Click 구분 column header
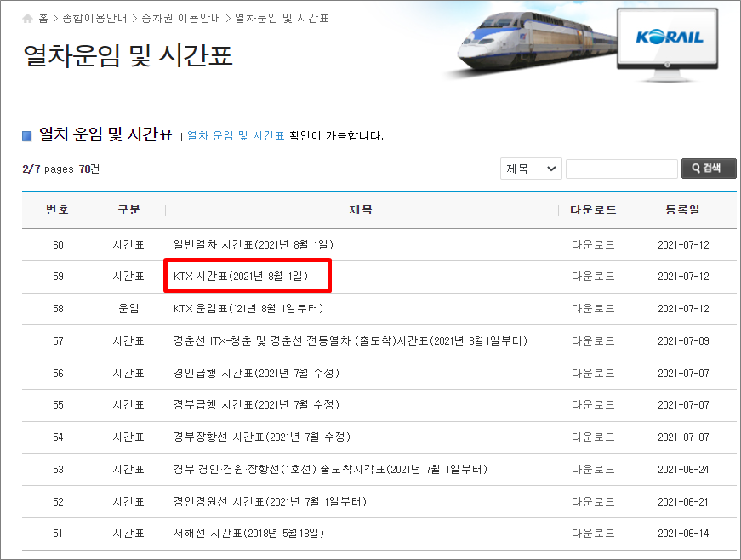Screen dimensions: 741x560 click(x=129, y=210)
